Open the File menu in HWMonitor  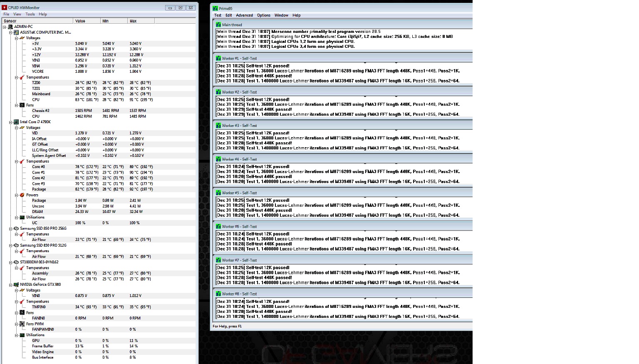(x=6, y=14)
